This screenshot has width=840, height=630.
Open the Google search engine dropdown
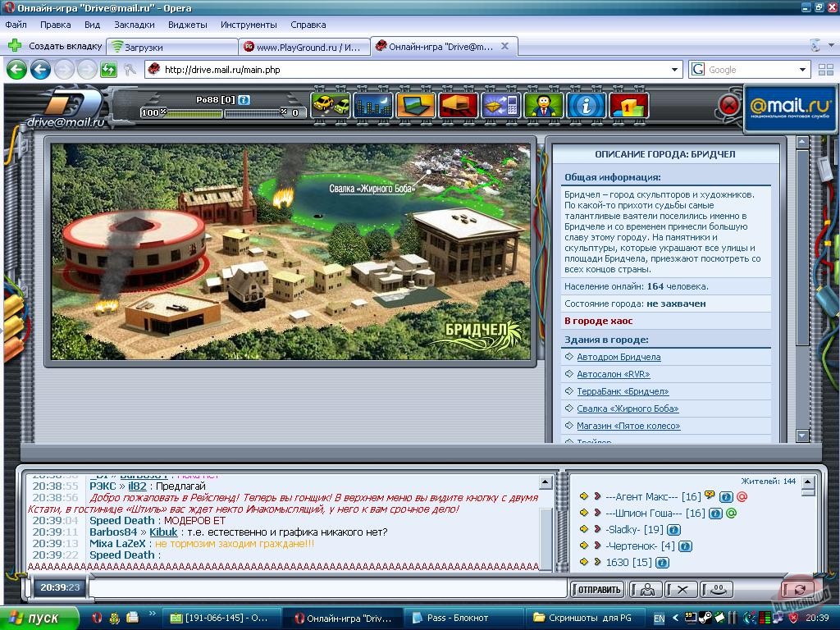tap(802, 70)
